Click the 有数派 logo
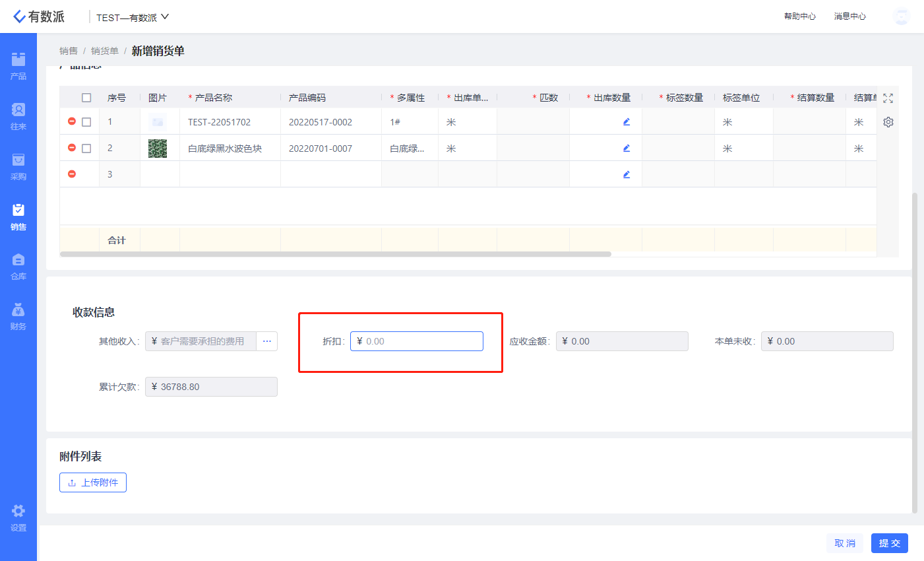This screenshot has height=561, width=924. (39, 16)
